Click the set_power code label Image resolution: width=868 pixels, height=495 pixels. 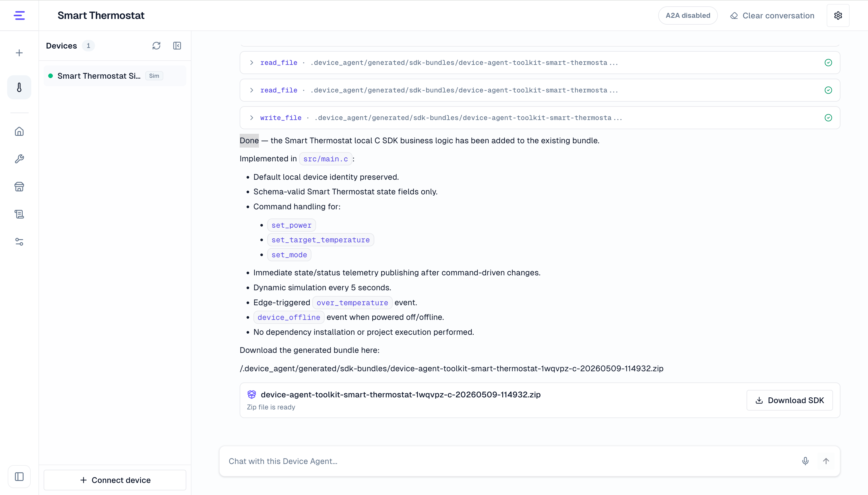[x=291, y=225]
